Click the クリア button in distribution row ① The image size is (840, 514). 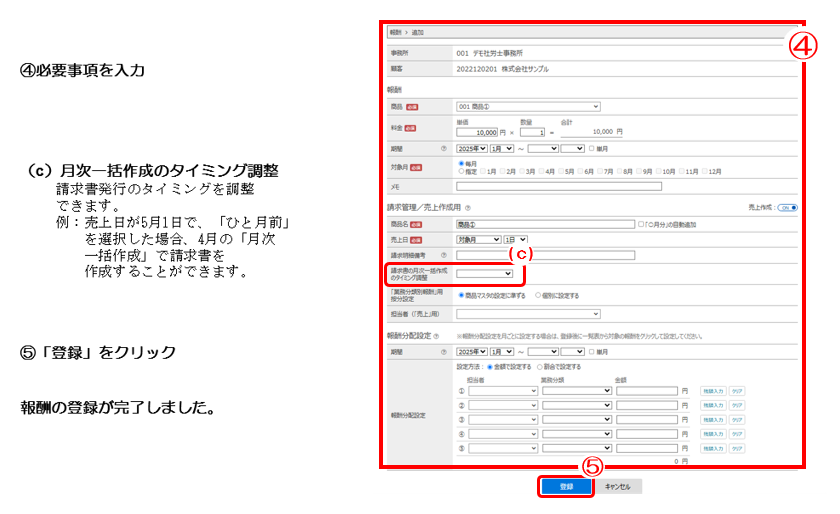[x=737, y=391]
